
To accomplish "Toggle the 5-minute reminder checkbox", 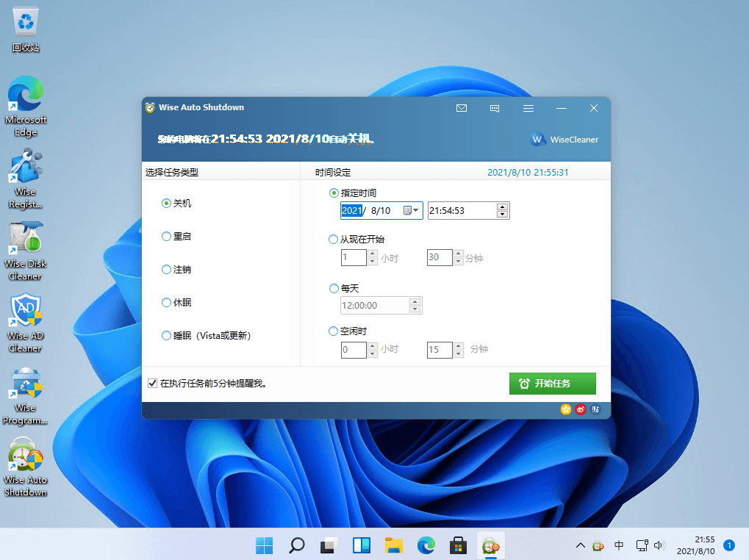I will (152, 384).
